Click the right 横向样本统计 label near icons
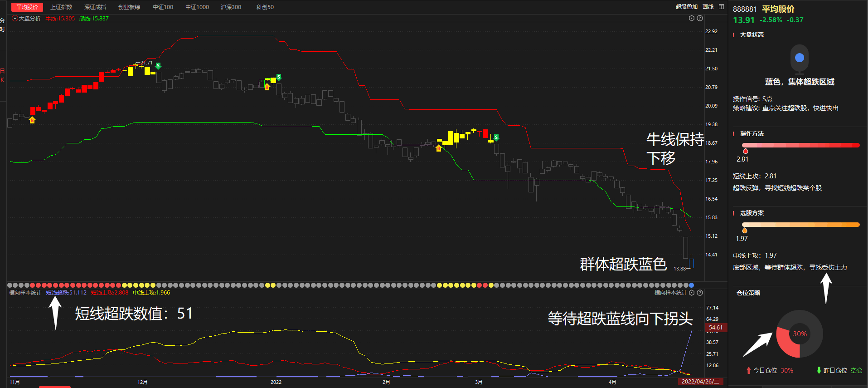 671,293
